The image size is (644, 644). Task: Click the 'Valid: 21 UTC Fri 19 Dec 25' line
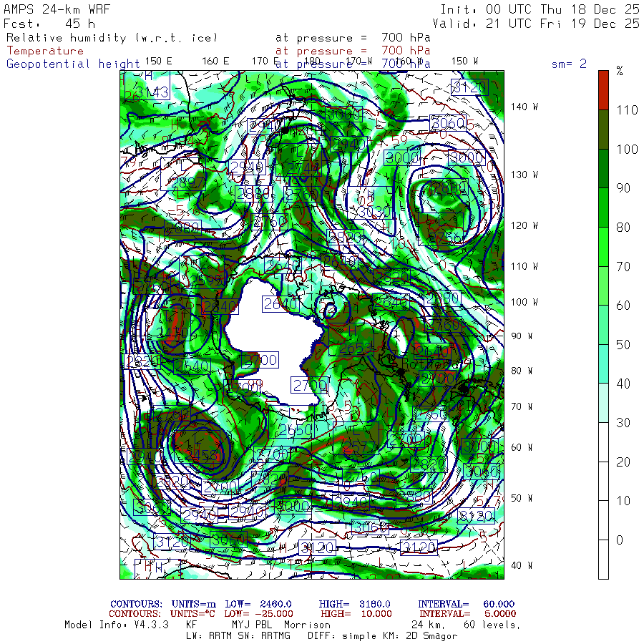[536, 24]
